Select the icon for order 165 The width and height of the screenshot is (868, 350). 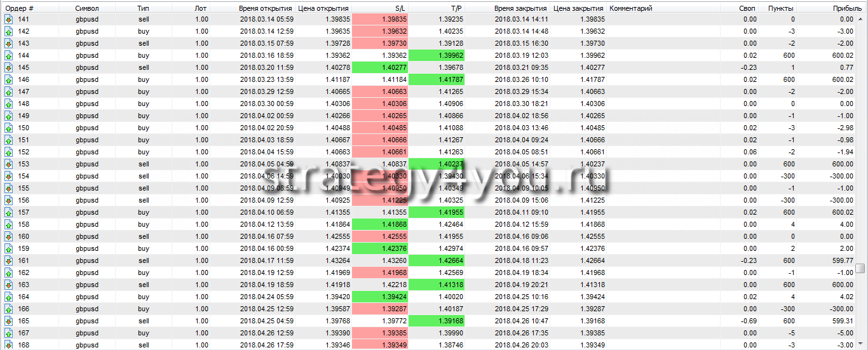click(8, 321)
